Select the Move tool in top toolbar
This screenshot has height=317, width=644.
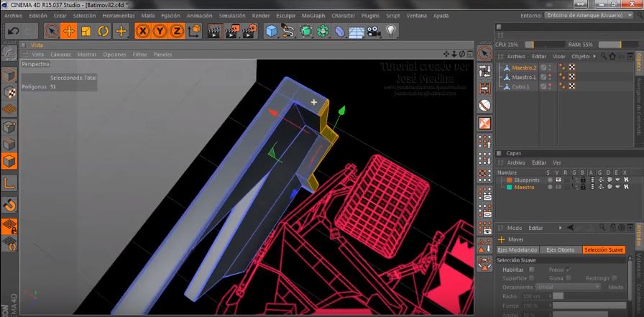pos(69,31)
